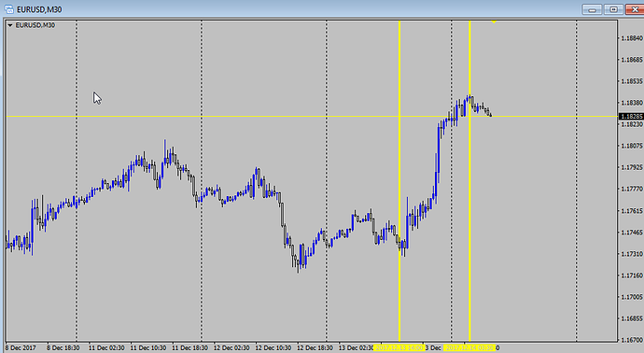
Task: Click the 12 Dec 02:30 time label
Action: coord(231,348)
